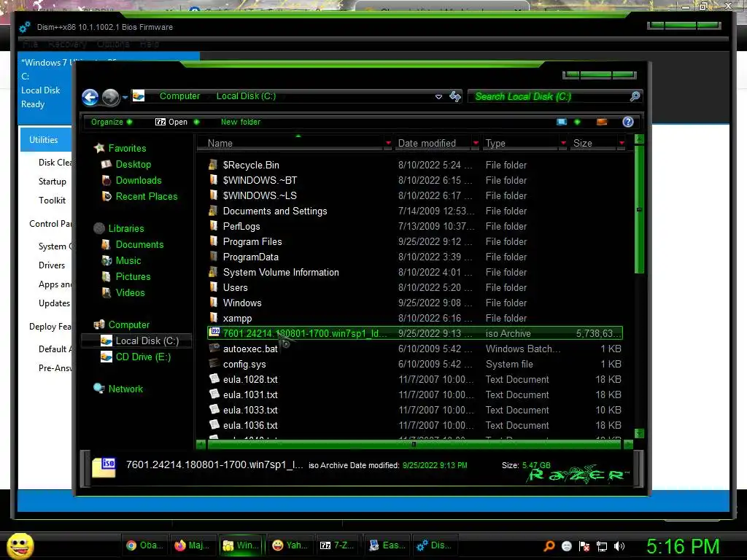The image size is (747, 560).
Task: Click the horizontal scrollbar in file list
Action: (x=414, y=444)
